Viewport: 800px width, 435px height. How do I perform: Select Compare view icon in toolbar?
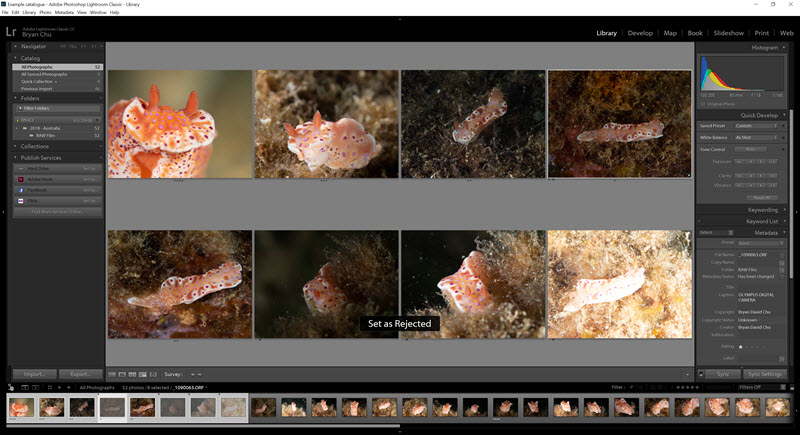click(134, 374)
